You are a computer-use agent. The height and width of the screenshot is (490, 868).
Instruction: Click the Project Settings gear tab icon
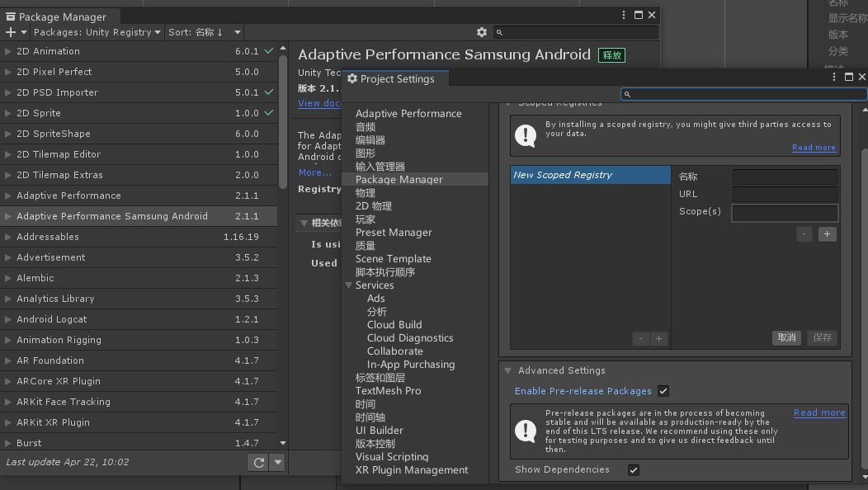pos(352,78)
